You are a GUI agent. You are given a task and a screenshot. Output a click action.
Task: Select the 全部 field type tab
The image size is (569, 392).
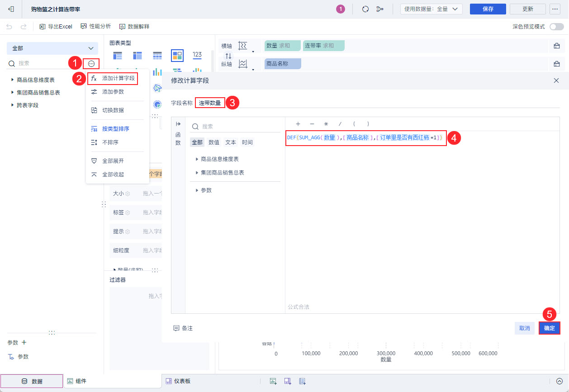click(x=197, y=142)
